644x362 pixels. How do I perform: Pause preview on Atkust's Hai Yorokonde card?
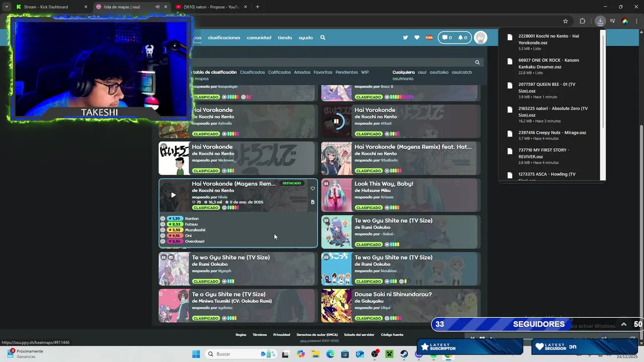(336, 121)
